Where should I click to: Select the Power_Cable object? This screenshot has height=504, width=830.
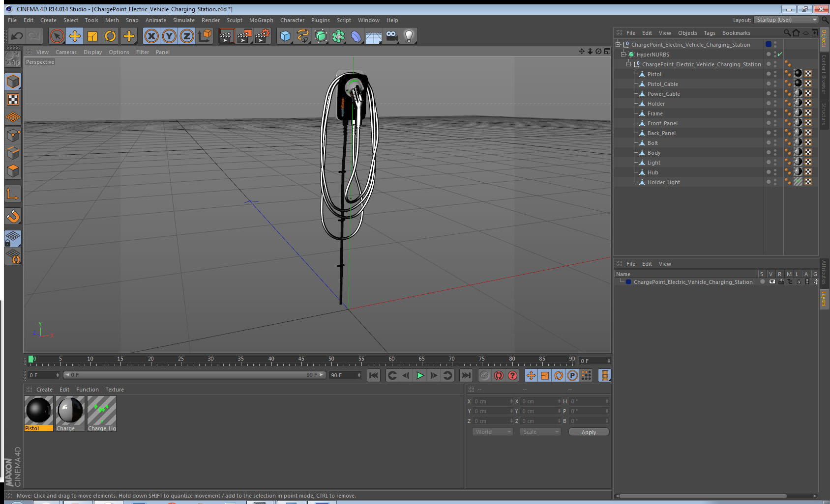(663, 94)
